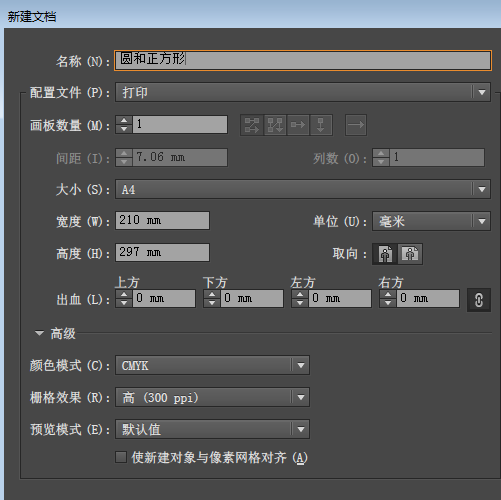Click the 宽度 width field 210 mm
The image size is (501, 500).
click(162, 220)
